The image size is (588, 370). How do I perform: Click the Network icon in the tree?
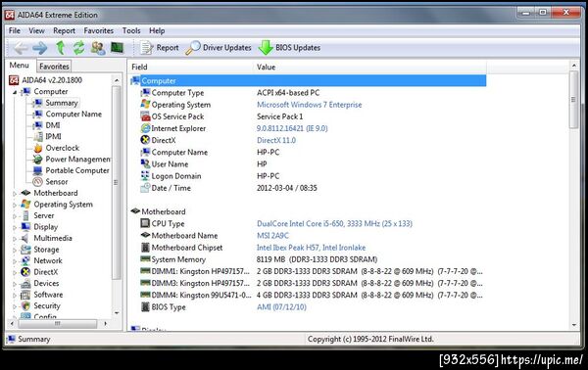25,260
